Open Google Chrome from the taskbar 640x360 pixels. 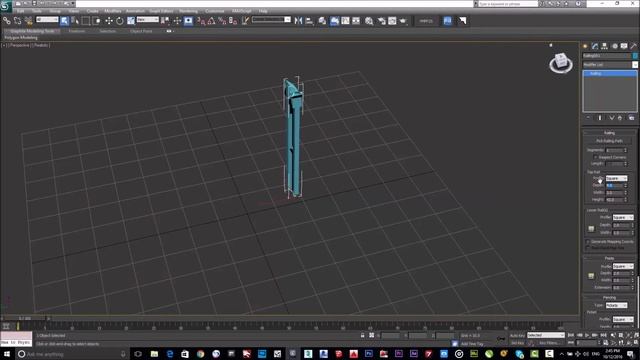click(x=200, y=354)
